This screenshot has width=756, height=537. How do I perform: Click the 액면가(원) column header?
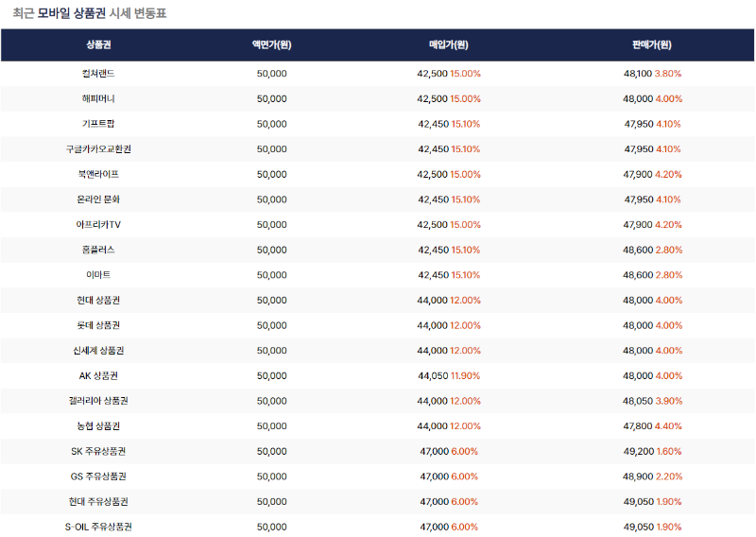(271, 44)
